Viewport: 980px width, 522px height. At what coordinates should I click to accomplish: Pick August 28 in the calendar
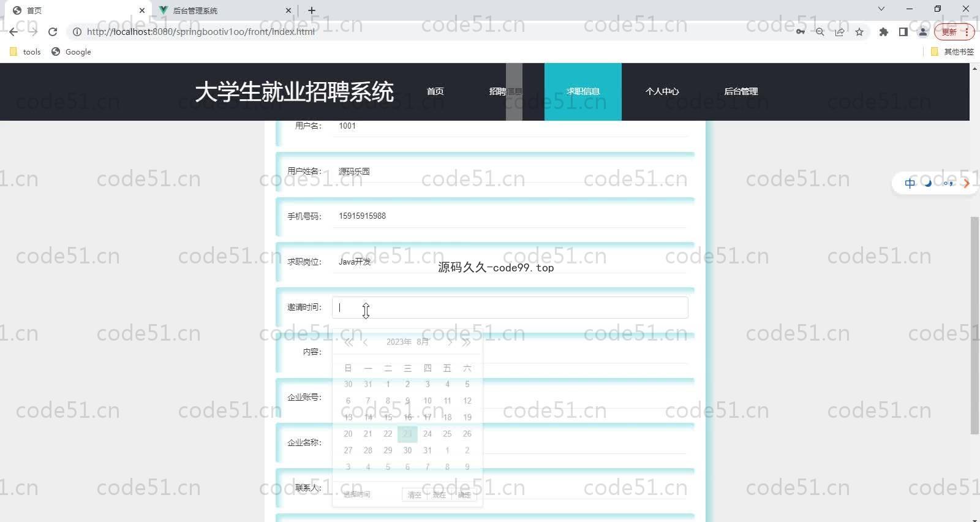[x=367, y=450]
